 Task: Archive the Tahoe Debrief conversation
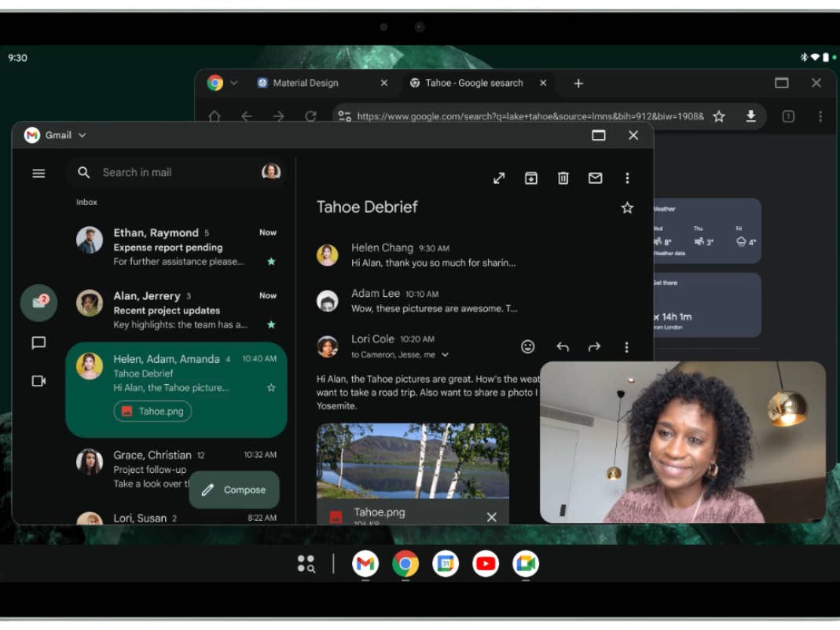coord(531,178)
